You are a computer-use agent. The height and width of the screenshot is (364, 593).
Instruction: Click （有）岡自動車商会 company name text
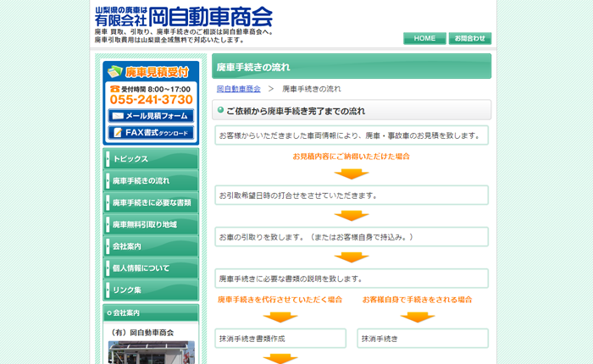[141, 333]
